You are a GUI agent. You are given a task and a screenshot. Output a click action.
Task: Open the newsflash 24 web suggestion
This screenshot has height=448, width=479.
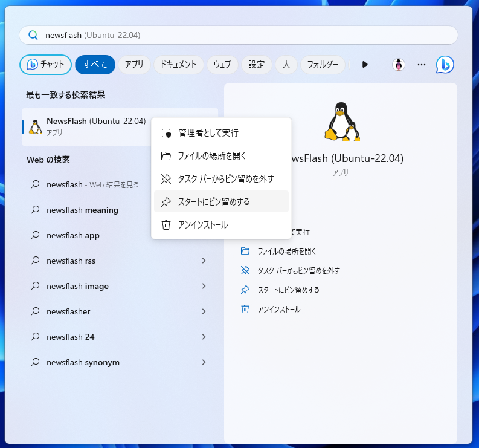click(120, 337)
